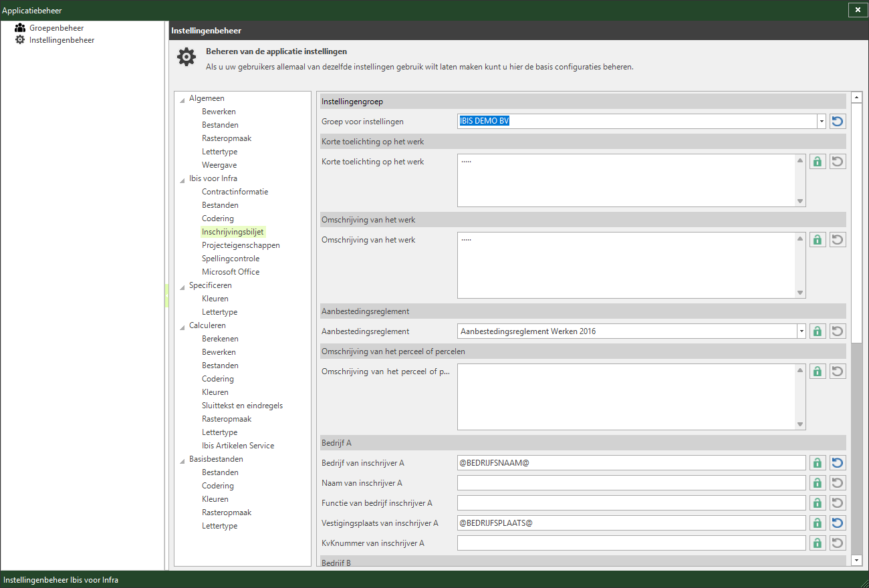Viewport: 869px width, 588px height.
Task: Click the lock icon for KvKnummer van inschrijver A
Action: [x=818, y=543]
